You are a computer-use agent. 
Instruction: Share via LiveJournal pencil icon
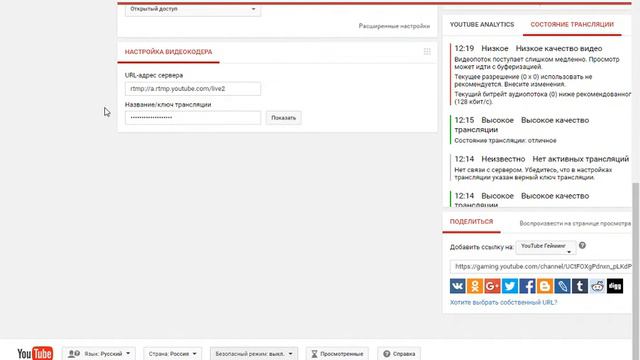562,286
